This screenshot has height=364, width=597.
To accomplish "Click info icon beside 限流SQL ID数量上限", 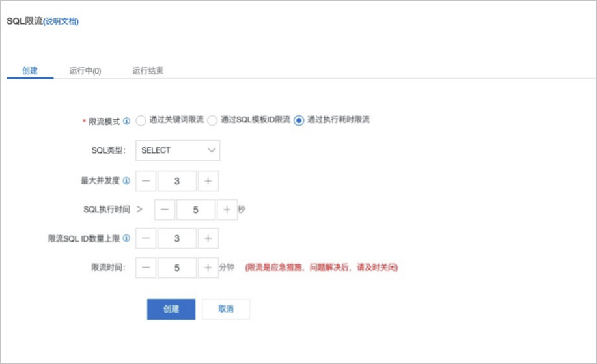I will 126,238.
